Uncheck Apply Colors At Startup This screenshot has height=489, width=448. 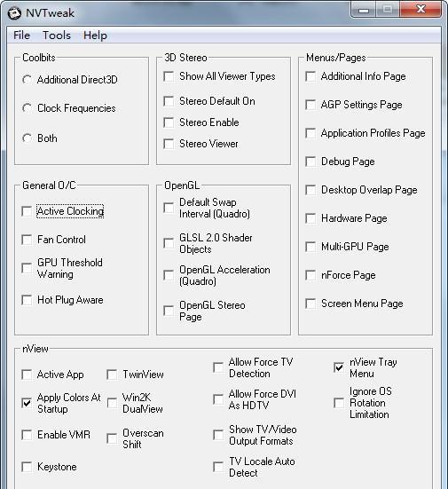tap(27, 403)
